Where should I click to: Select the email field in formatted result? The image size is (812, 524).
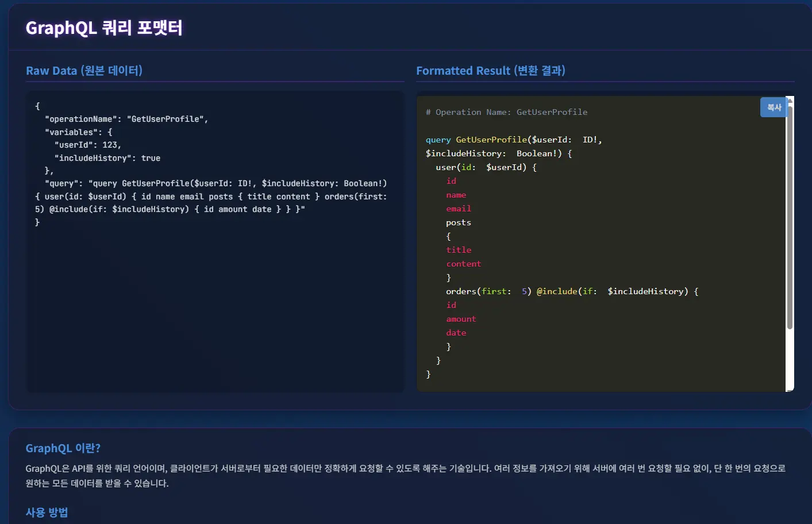pyautogui.click(x=458, y=208)
